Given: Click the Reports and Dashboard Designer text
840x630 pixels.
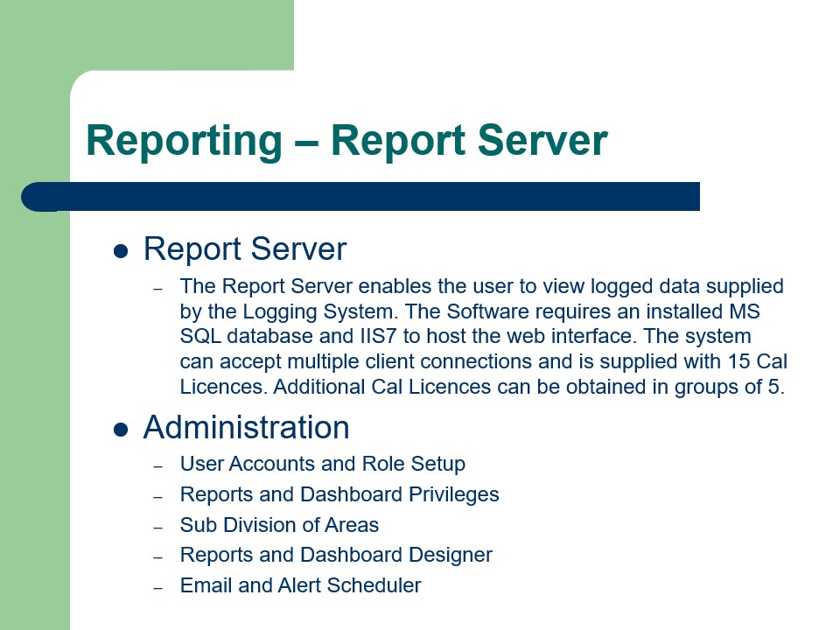Looking at the screenshot, I should (335, 556).
